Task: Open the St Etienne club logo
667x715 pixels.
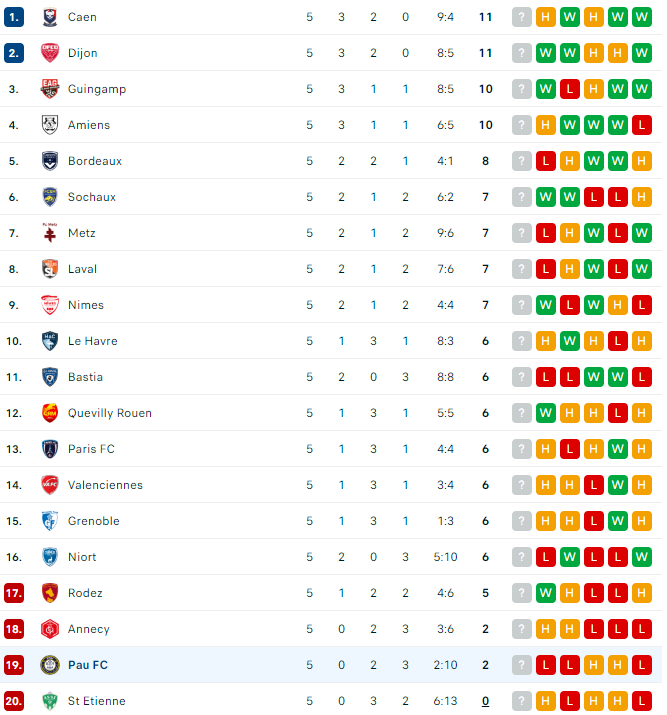Action: [x=50, y=701]
